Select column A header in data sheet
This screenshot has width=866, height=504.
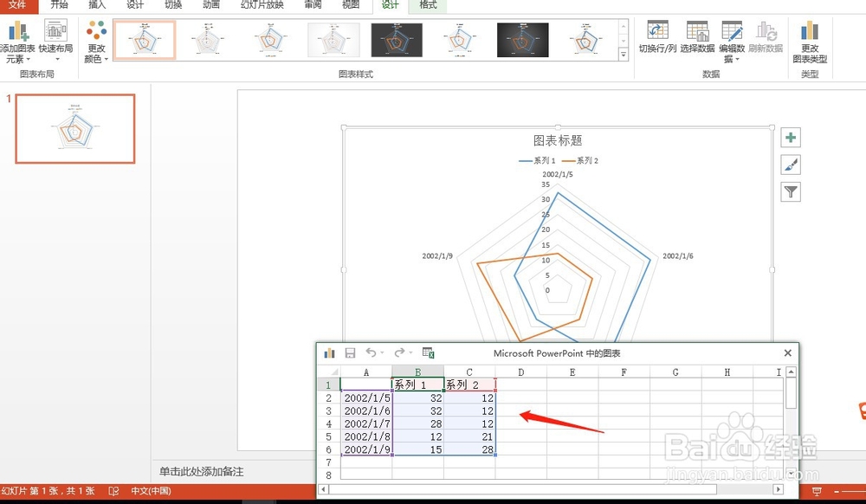[366, 372]
